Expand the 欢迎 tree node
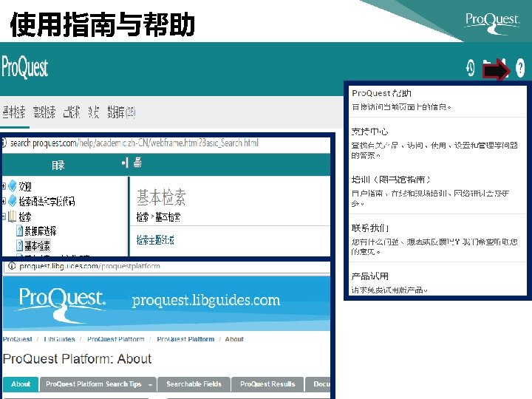The height and width of the screenshot is (399, 532). click(4, 186)
